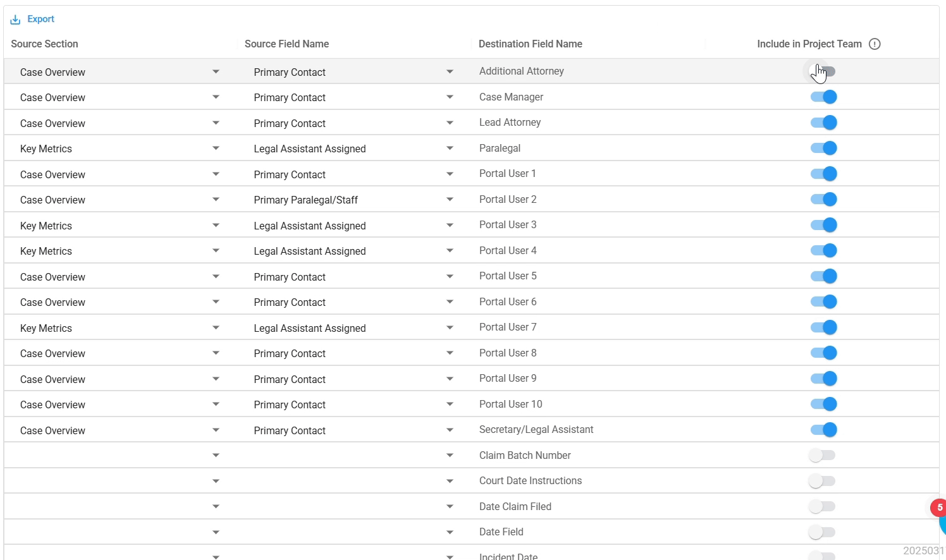Enable the Additional Attorney project team toggle

(x=823, y=71)
